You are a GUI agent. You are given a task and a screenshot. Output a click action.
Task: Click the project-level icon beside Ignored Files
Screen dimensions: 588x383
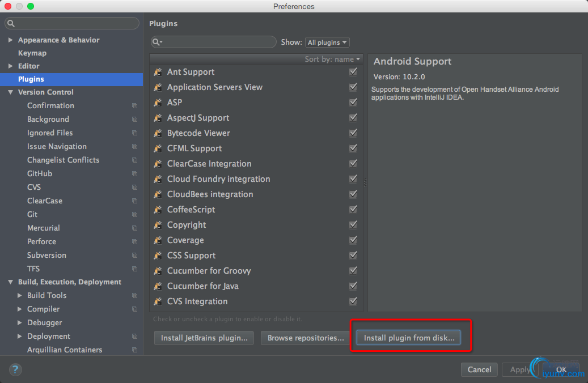point(134,133)
